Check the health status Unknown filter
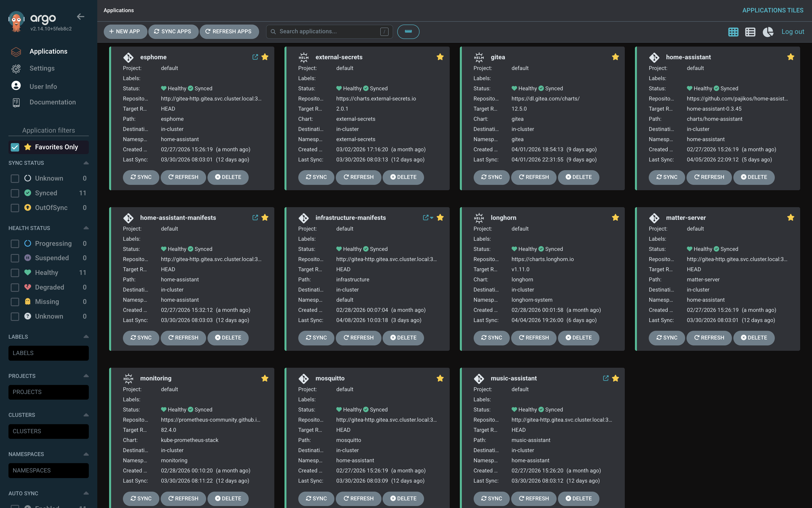812x508 pixels. click(x=15, y=316)
